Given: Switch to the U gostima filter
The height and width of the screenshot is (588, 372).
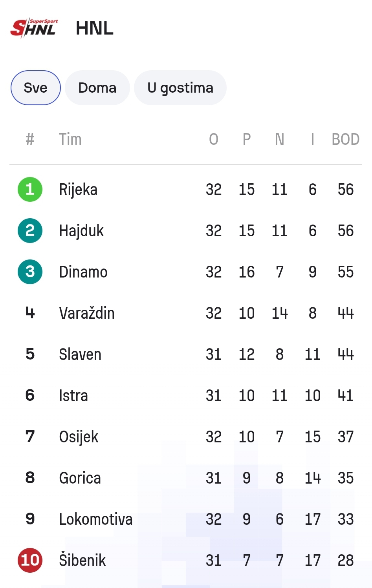Looking at the screenshot, I should [180, 88].
